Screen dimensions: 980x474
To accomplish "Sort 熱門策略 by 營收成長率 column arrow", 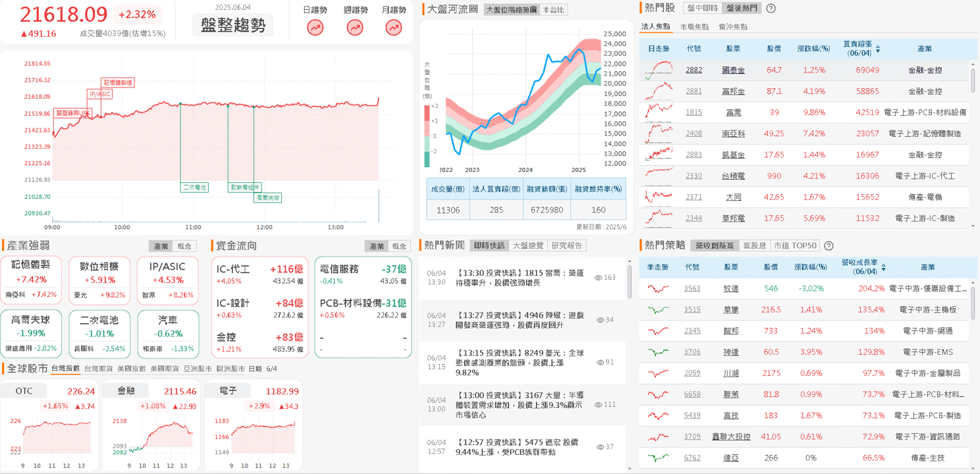I will tap(884, 267).
